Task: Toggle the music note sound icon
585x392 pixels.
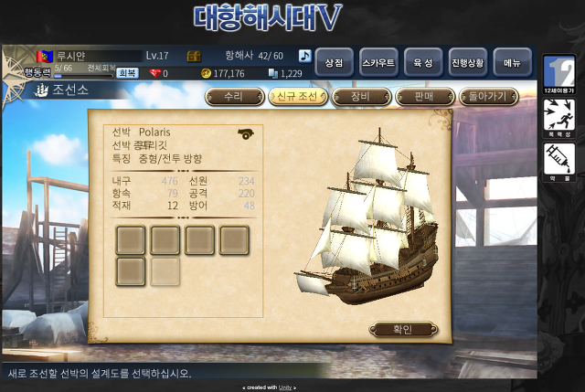Action: 304,56
